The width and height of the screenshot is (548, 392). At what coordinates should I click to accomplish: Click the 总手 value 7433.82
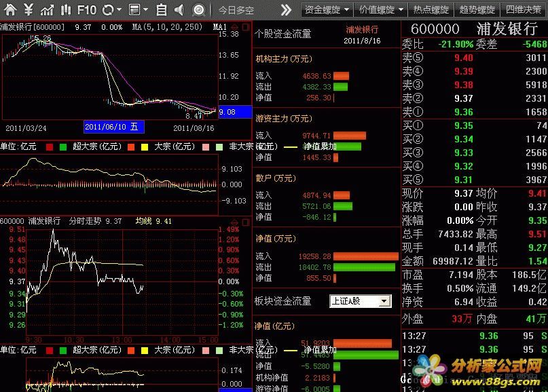click(456, 234)
